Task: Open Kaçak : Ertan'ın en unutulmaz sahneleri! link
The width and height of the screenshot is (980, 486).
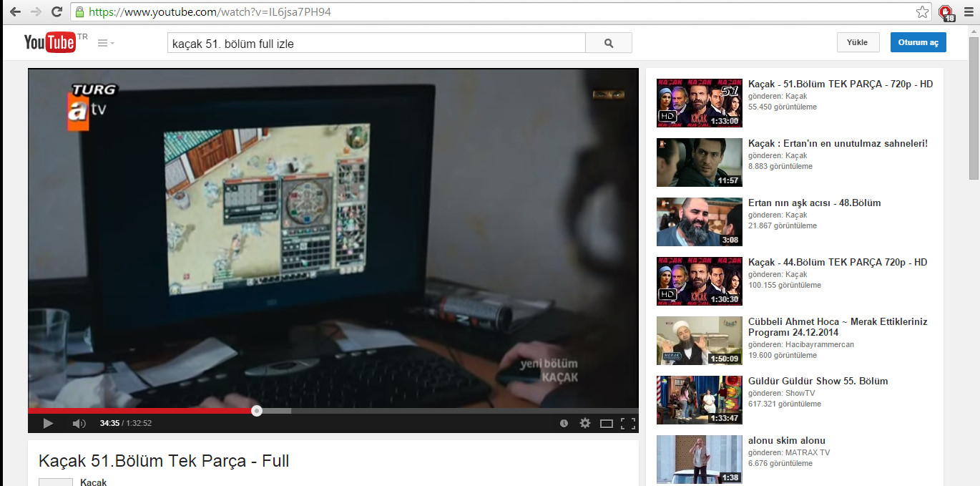Action: pyautogui.click(x=838, y=143)
